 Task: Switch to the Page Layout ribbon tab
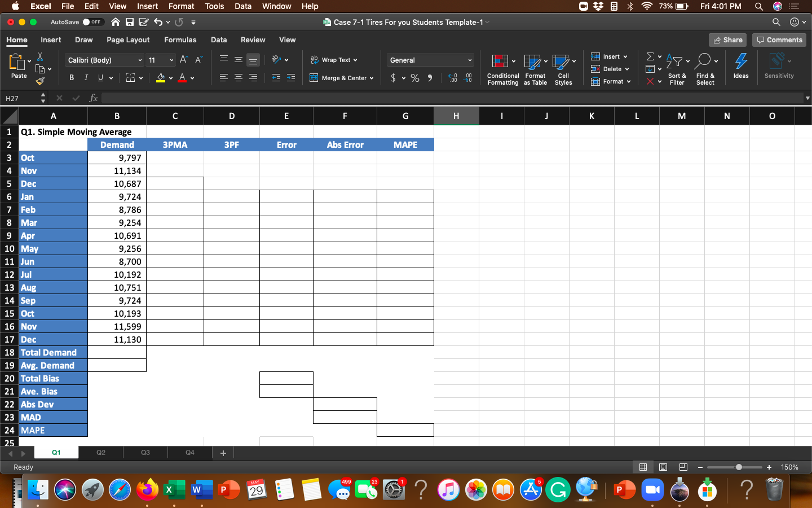pos(128,40)
